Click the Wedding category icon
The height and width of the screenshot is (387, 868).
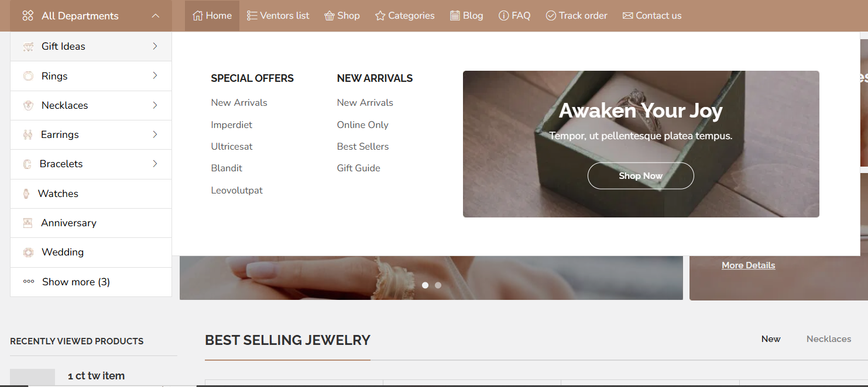[28, 252]
